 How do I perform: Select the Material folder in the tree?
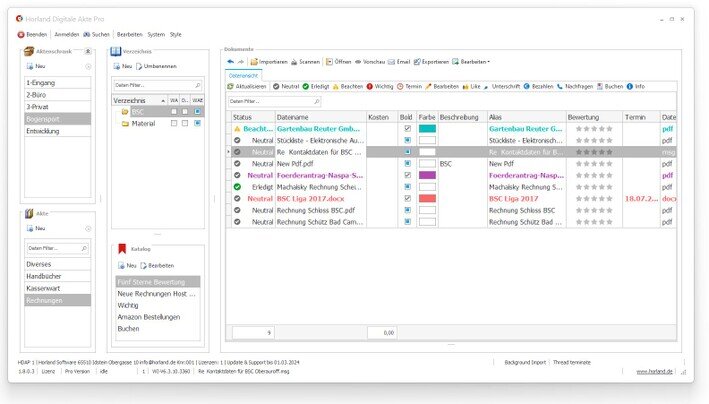click(x=143, y=123)
